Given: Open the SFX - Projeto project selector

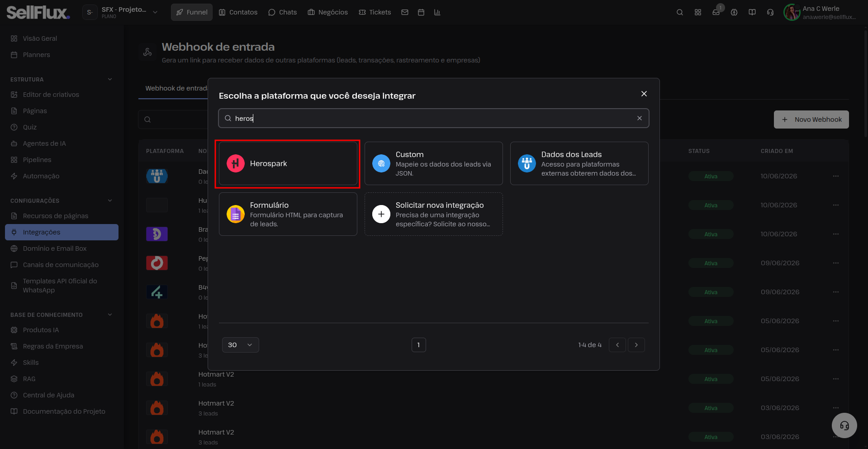Looking at the screenshot, I should point(121,12).
